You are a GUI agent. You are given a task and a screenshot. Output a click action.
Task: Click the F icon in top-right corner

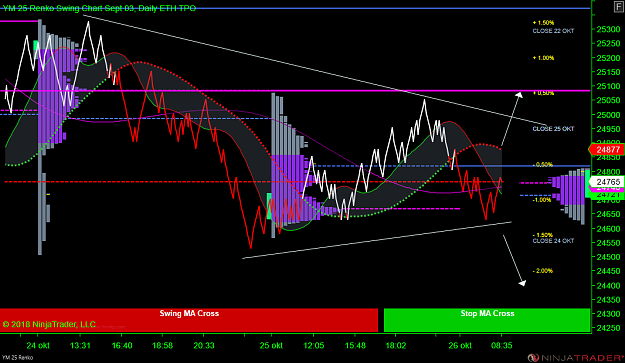[619, 7]
